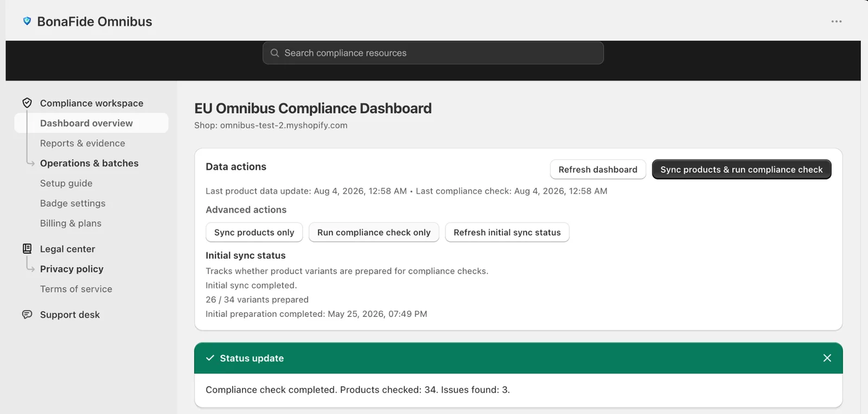The width and height of the screenshot is (868, 414).
Task: Open Compliance workspace section
Action: click(x=92, y=103)
